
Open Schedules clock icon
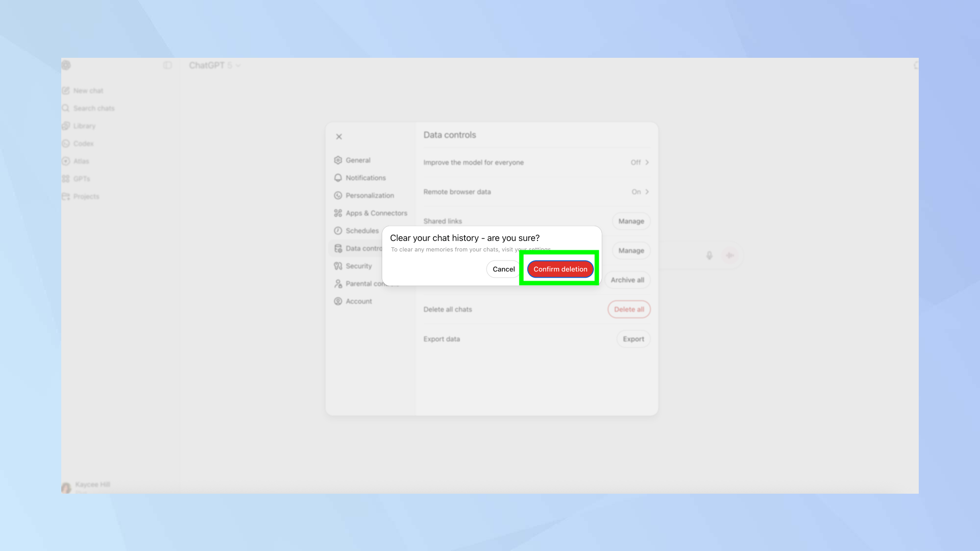point(338,231)
